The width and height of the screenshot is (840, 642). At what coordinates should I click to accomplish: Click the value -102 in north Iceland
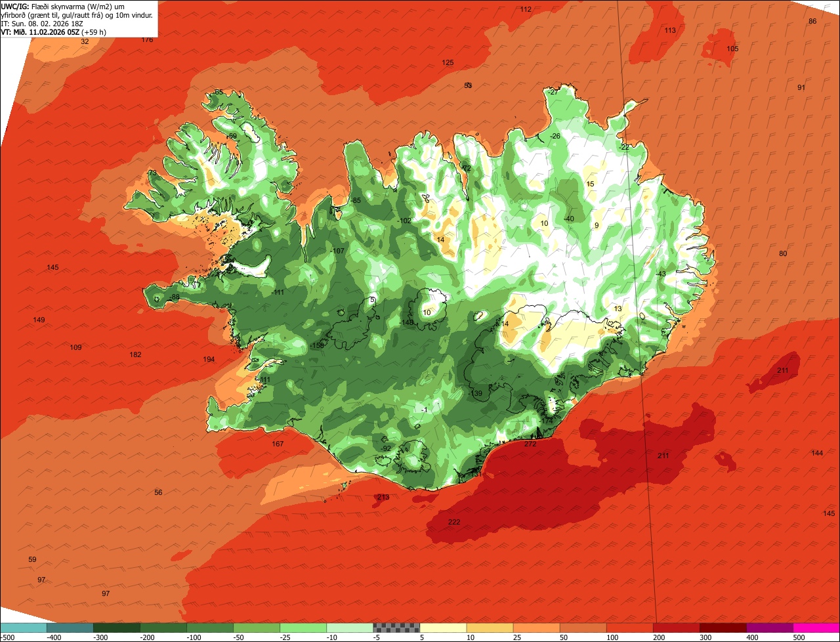(404, 221)
